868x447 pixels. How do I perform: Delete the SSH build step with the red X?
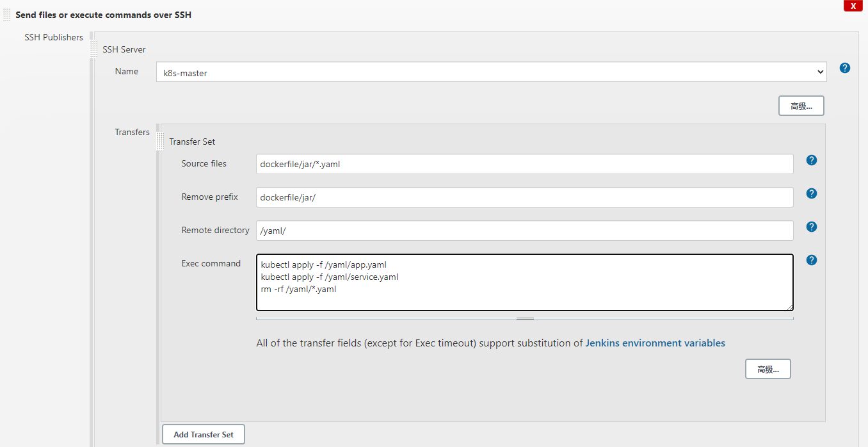(x=853, y=6)
